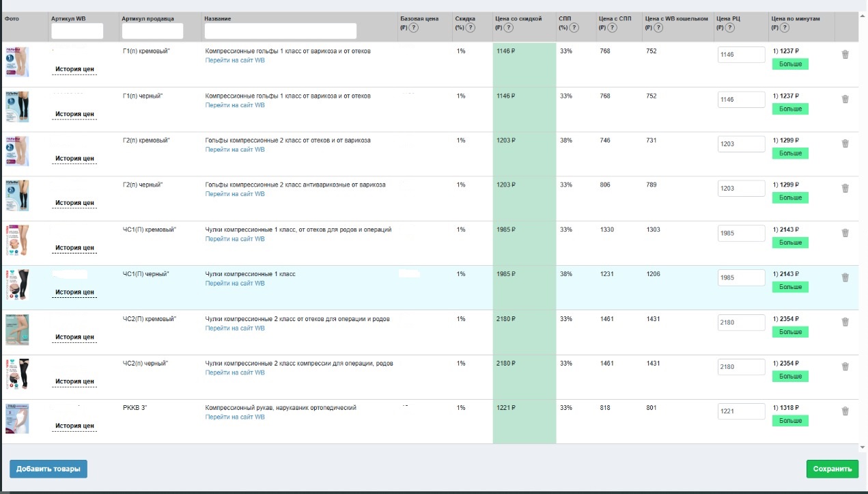Click the Название column header
The height and width of the screenshot is (494, 868).
218,18
